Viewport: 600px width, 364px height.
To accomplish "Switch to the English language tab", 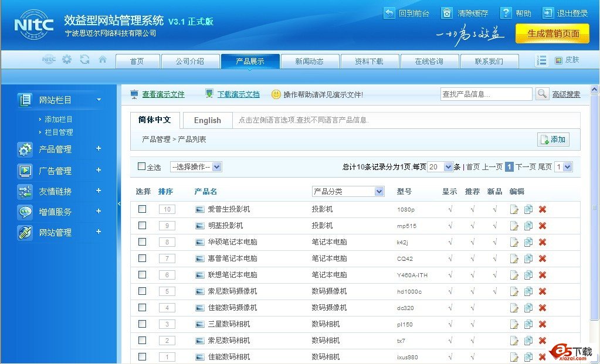I will point(207,120).
